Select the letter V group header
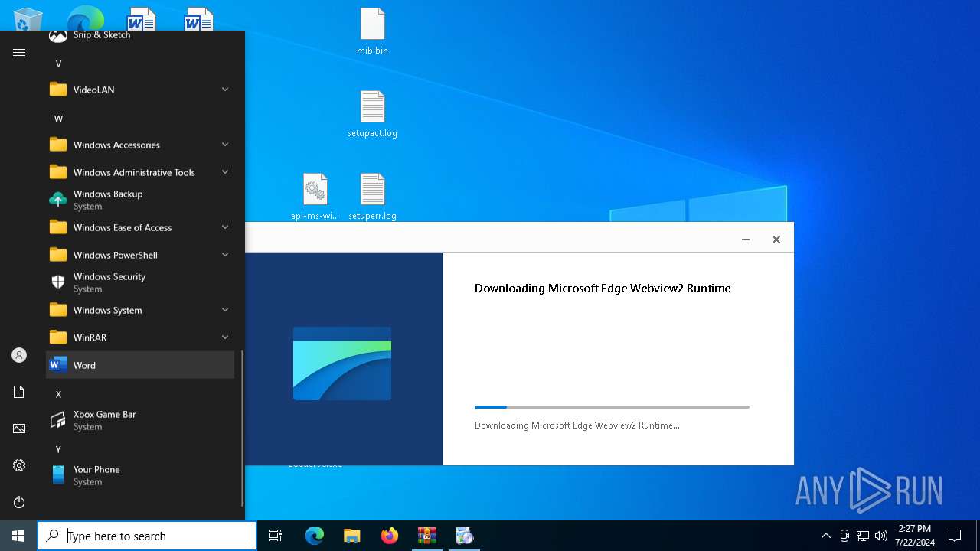980x551 pixels. tap(58, 64)
